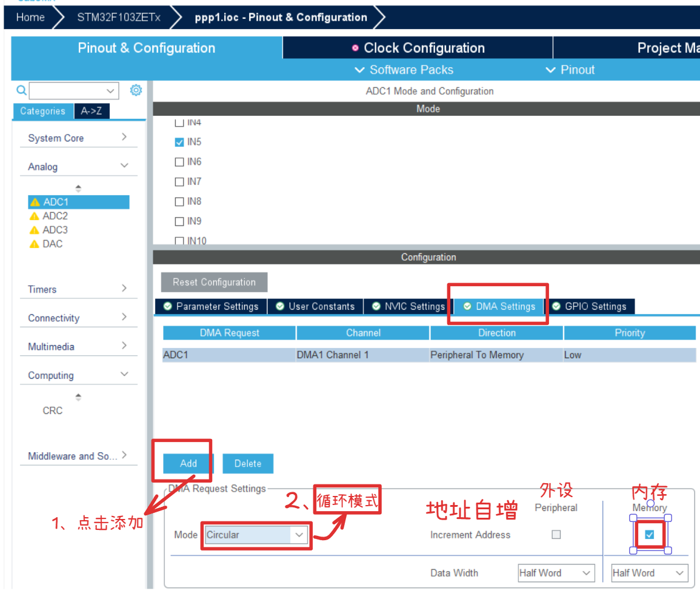700x599 pixels.
Task: Click the DAC warning icon
Action: click(x=35, y=244)
